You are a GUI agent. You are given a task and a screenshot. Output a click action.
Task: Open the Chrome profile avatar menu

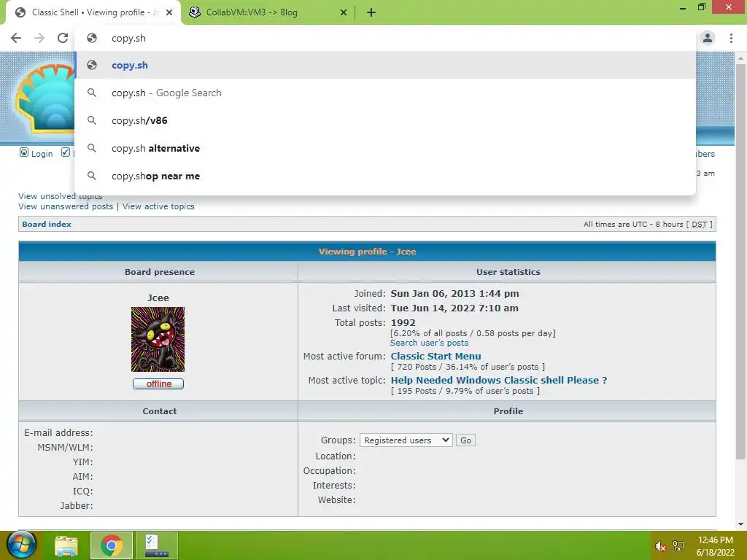pos(708,38)
